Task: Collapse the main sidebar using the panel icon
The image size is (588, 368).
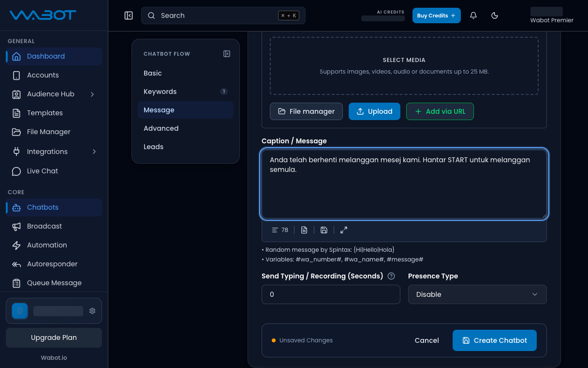Action: pyautogui.click(x=129, y=15)
